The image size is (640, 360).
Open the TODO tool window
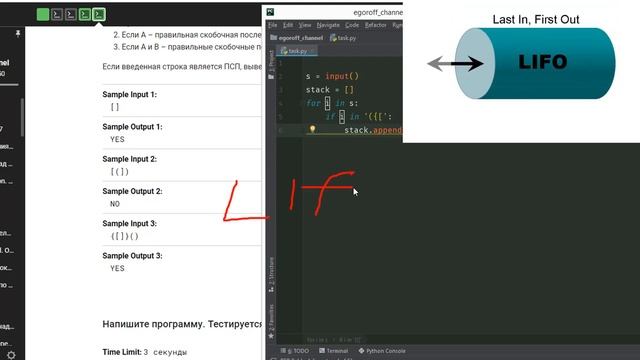295,351
